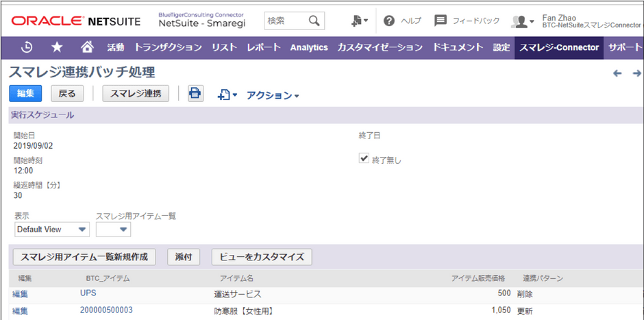Open the カスタマイゼーション menu
The width and height of the screenshot is (644, 320).
point(380,48)
